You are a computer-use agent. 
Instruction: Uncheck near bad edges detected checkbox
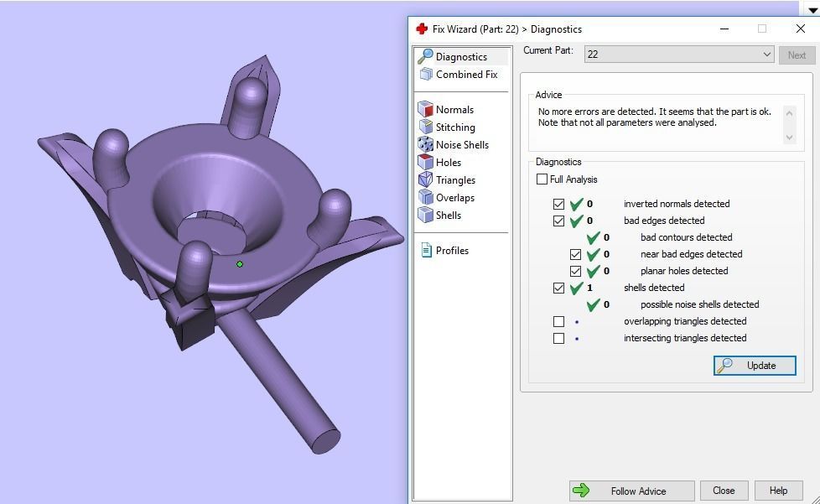575,254
